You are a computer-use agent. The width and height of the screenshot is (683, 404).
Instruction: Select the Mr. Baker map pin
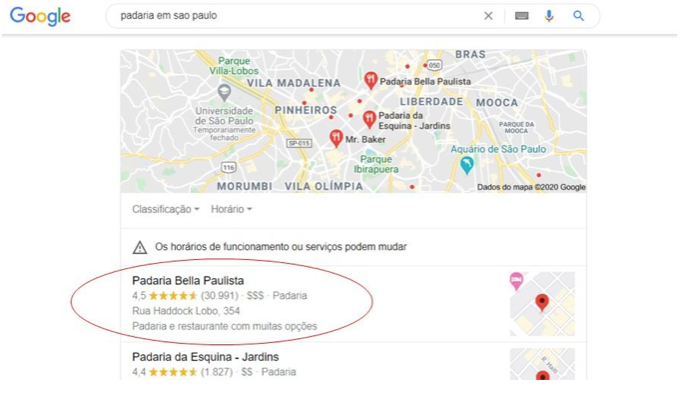(x=335, y=138)
